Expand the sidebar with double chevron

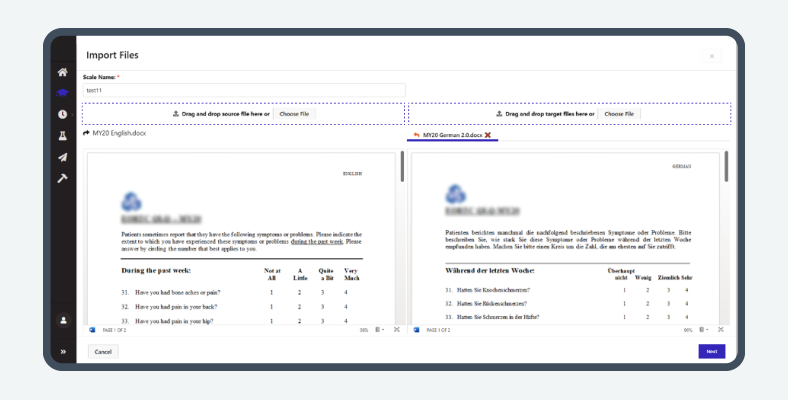point(62,352)
